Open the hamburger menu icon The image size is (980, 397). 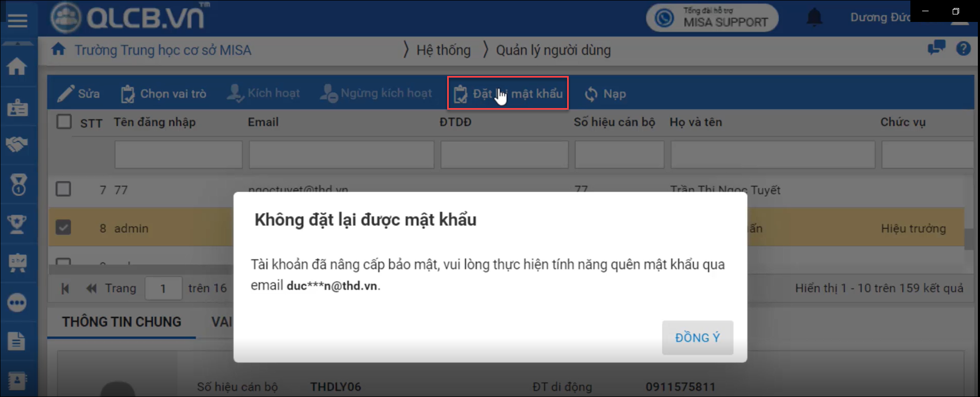17,20
